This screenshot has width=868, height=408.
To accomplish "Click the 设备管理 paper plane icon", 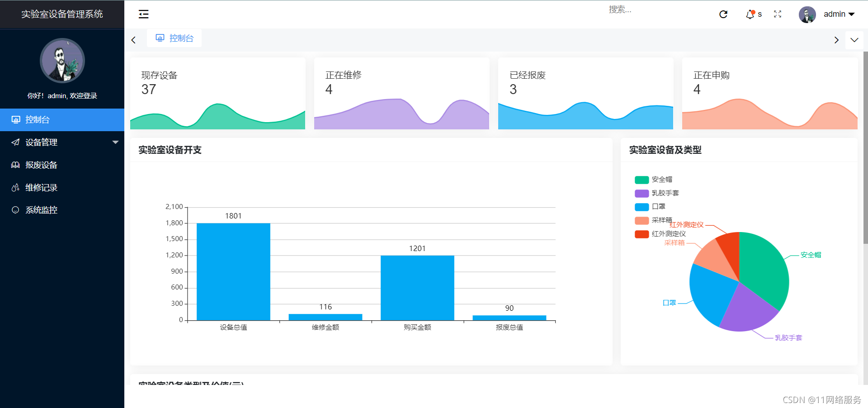I will click(x=15, y=142).
